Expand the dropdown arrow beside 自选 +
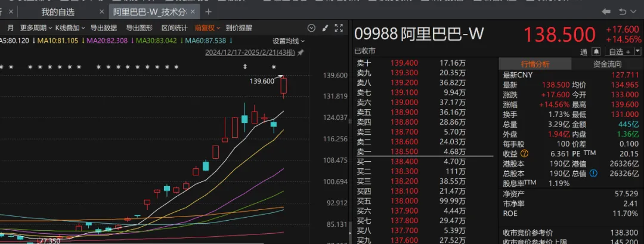Screen dimensions: 644x244 tap(638, 51)
